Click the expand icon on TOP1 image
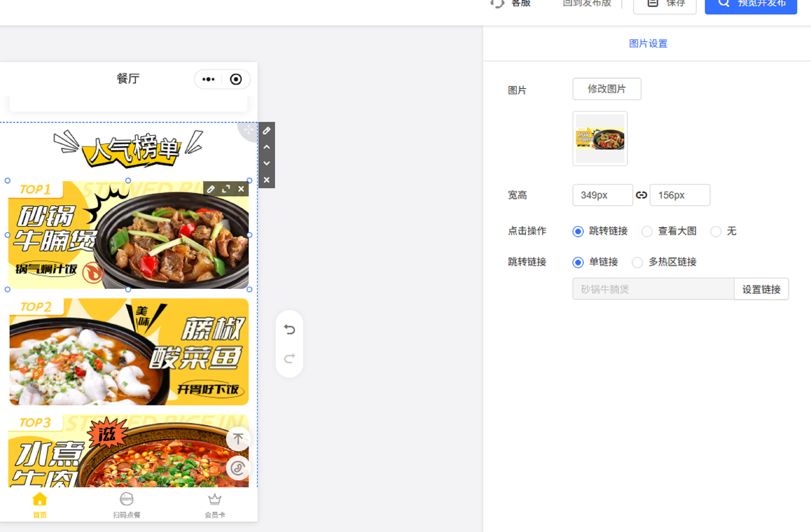Image resolution: width=811 pixels, height=532 pixels. (x=225, y=189)
